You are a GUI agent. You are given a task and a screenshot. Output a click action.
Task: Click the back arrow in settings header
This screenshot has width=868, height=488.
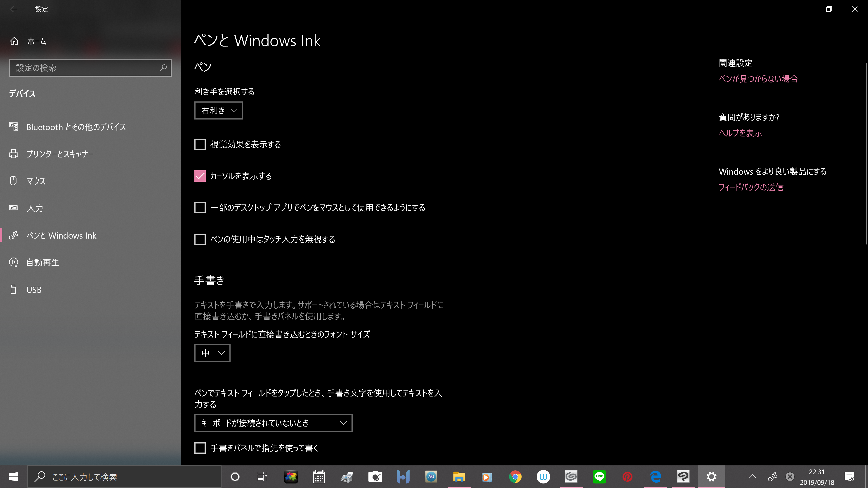(14, 9)
